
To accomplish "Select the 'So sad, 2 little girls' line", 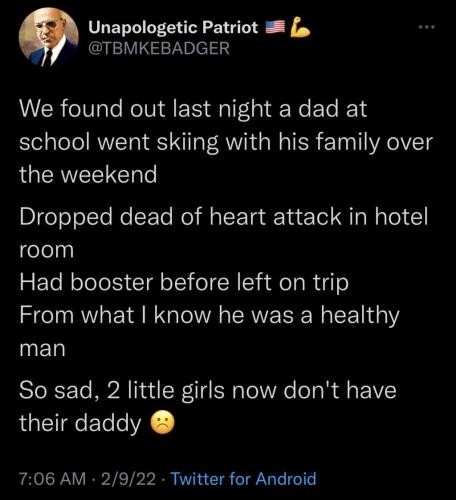I will pyautogui.click(x=208, y=390).
